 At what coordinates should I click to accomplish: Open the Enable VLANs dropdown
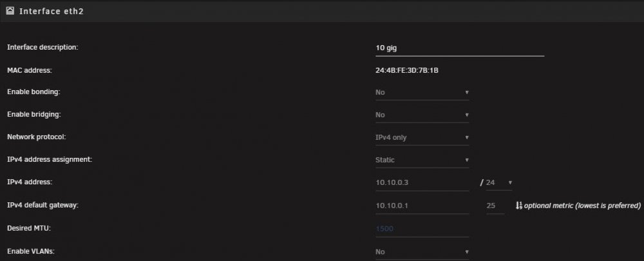(x=422, y=251)
